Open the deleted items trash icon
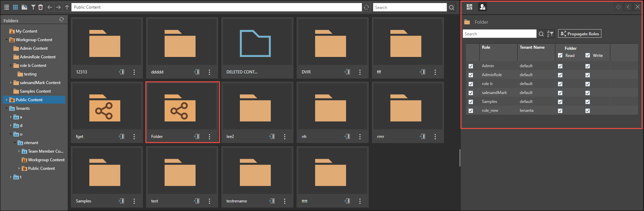The height and width of the screenshot is (211, 644). [x=40, y=7]
